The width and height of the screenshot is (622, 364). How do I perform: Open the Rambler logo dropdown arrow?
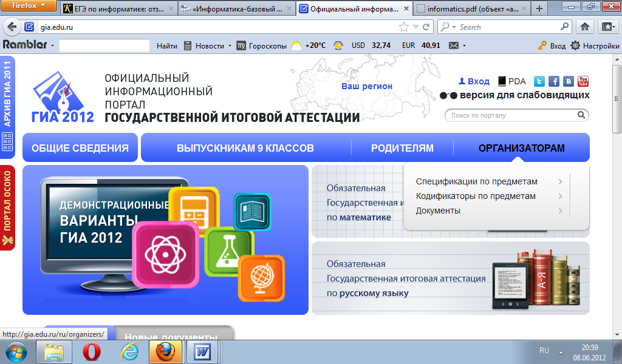click(x=52, y=46)
